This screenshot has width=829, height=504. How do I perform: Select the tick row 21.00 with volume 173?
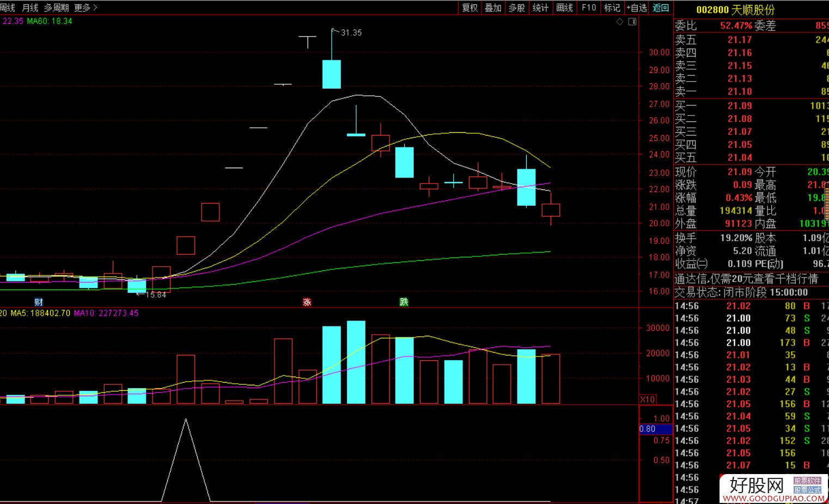tap(751, 343)
